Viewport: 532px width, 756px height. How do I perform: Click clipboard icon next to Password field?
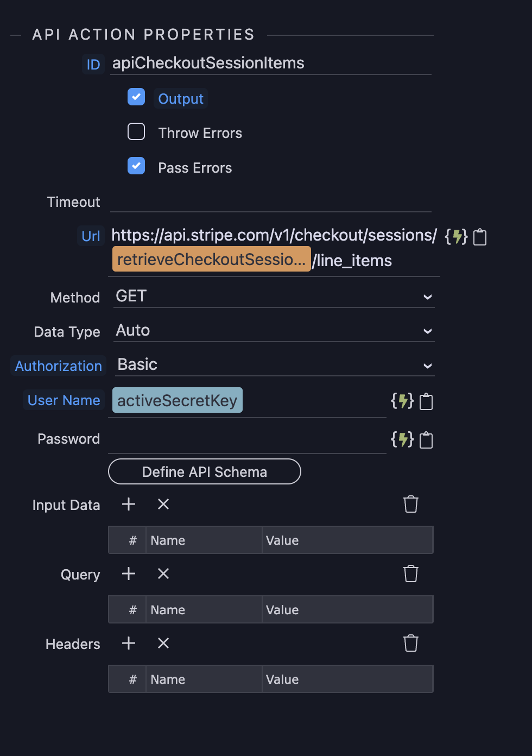(x=426, y=440)
